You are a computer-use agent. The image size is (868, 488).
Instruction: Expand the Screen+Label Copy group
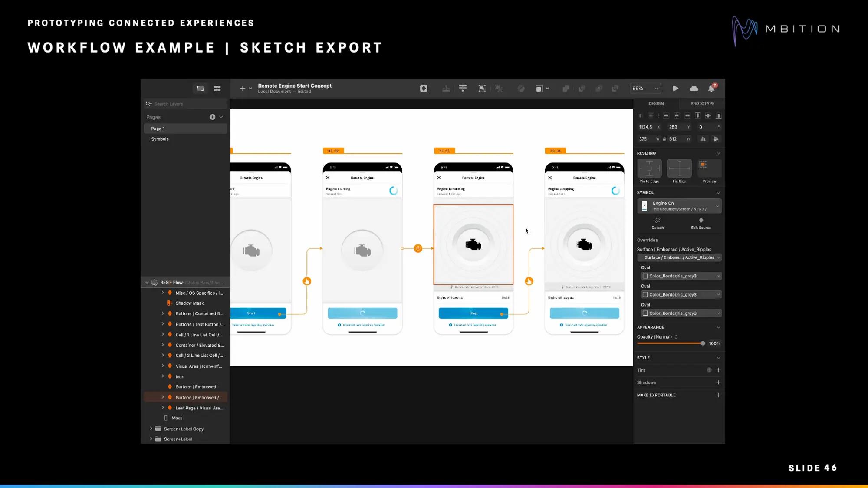(x=151, y=429)
